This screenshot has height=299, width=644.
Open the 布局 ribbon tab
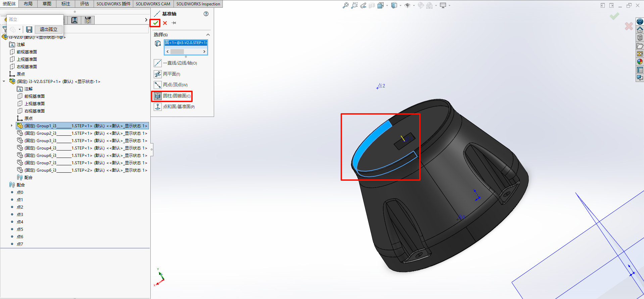tap(28, 4)
